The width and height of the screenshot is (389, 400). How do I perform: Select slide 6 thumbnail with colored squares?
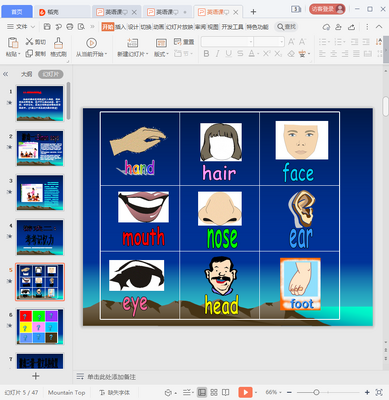pos(40,326)
